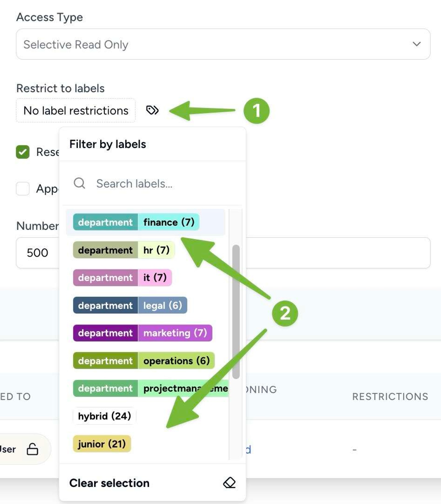This screenshot has width=441, height=504.
Task: Enable the unchecked App checkbox
Action: coord(23,189)
